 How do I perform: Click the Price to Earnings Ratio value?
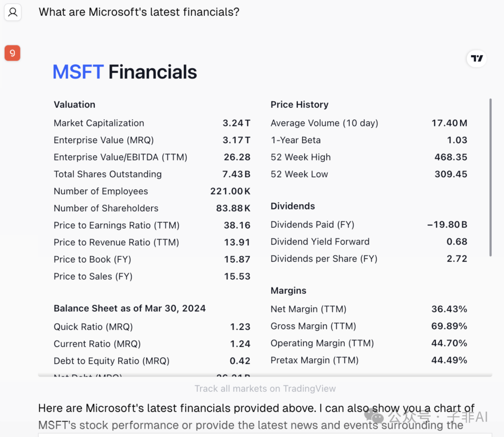coord(237,225)
